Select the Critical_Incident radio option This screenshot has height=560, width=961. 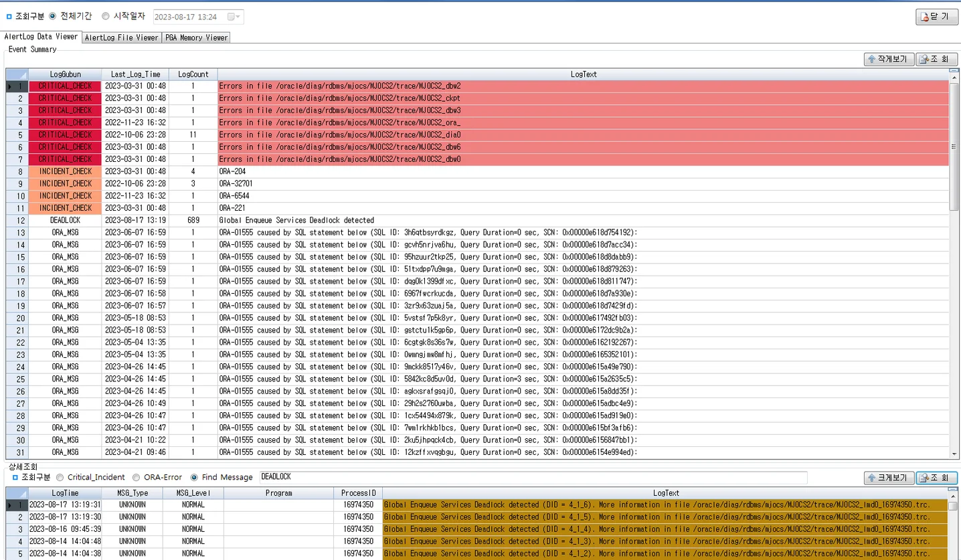[x=61, y=478]
